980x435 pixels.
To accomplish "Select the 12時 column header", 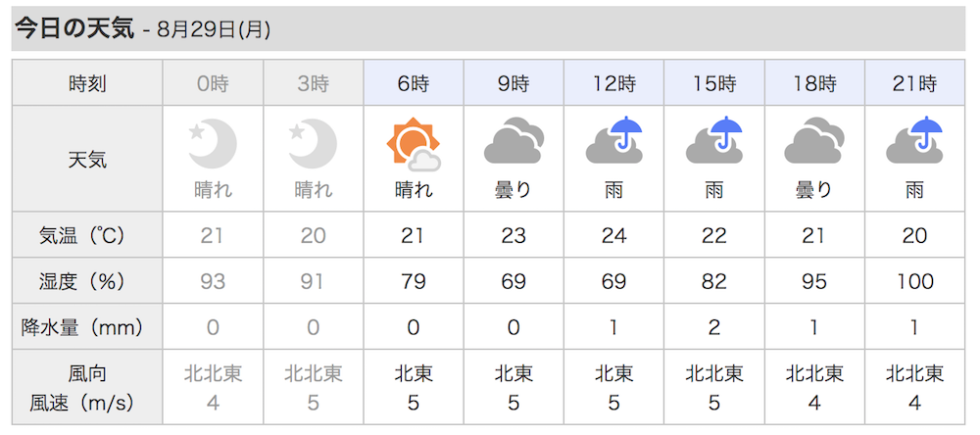I will tap(613, 83).
